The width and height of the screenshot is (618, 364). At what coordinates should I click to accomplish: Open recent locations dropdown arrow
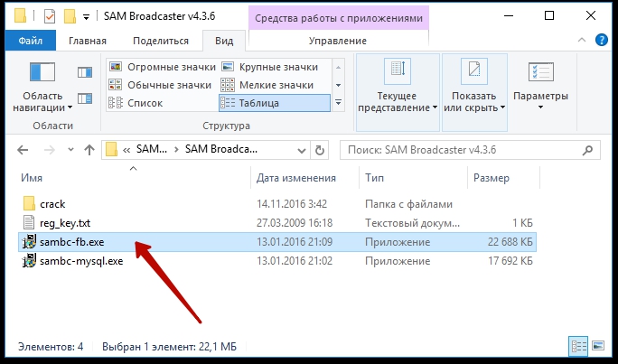tap(71, 150)
